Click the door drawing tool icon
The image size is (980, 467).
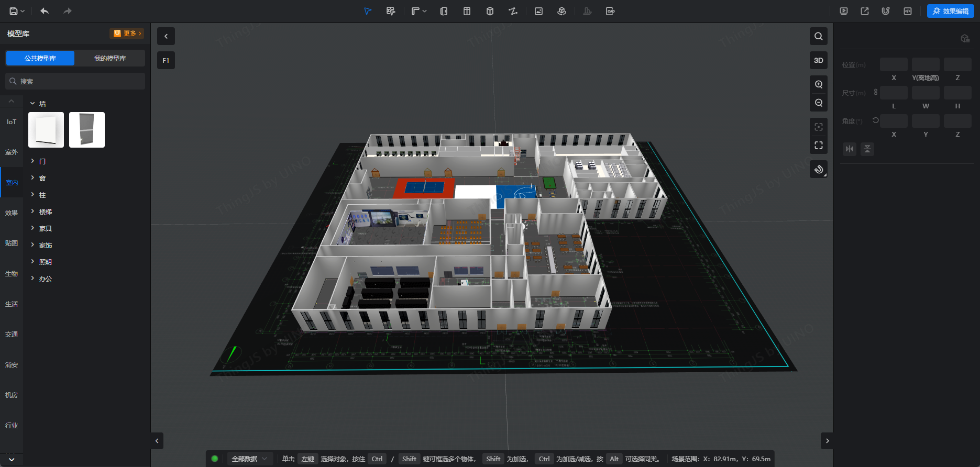click(444, 11)
